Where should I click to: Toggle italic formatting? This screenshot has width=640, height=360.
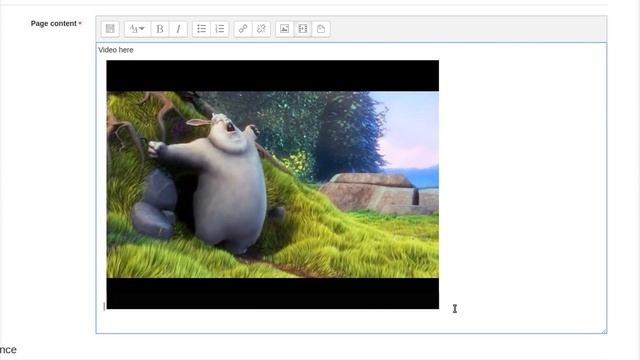pyautogui.click(x=178, y=29)
